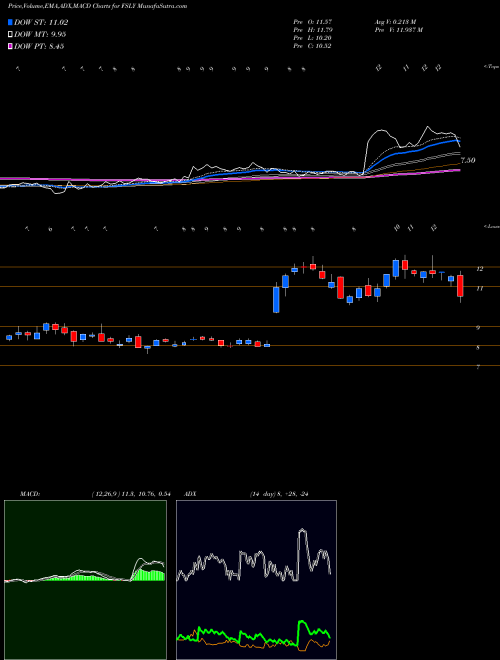Select the DOW MT: 9.93 label
The image size is (500, 660).
coord(40,35)
